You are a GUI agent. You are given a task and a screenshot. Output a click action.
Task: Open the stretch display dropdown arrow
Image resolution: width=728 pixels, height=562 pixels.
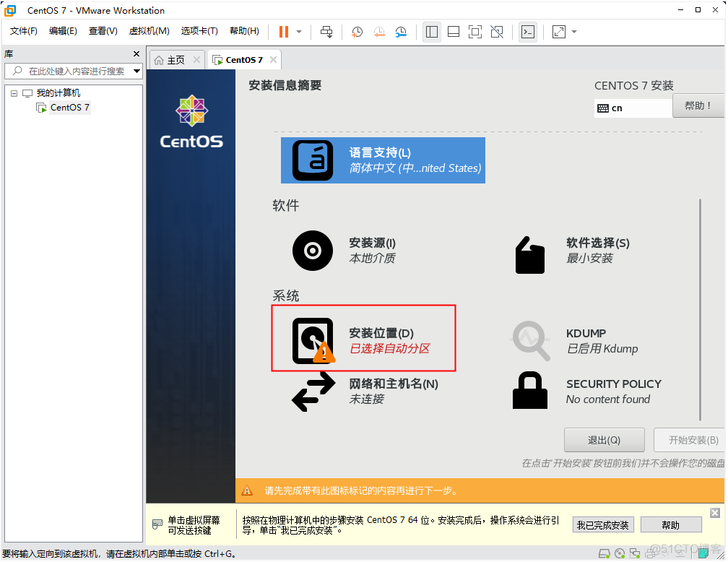pyautogui.click(x=574, y=32)
